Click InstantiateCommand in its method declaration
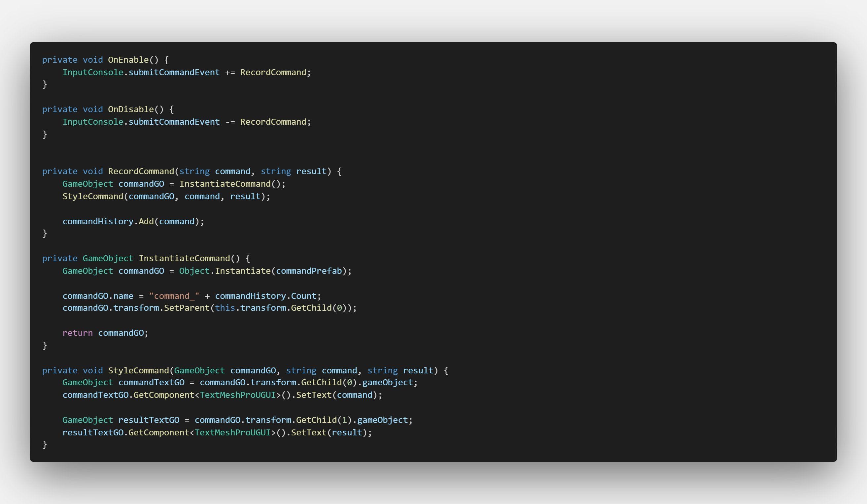 coord(184,258)
